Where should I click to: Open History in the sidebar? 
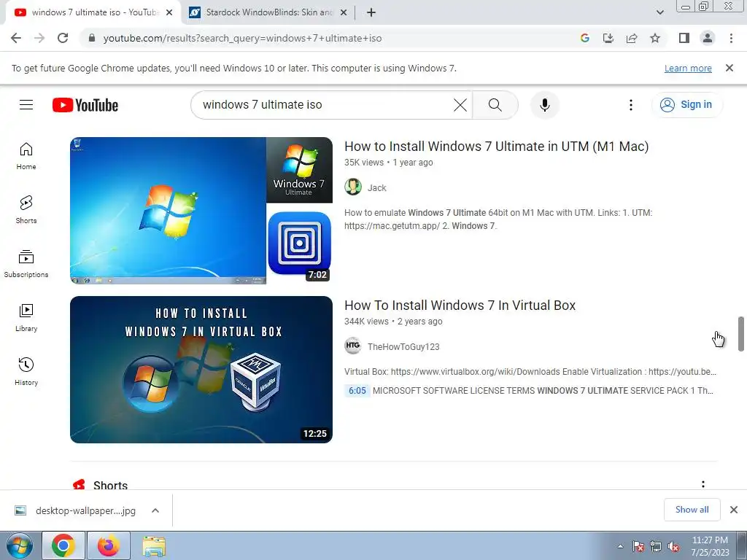[26, 371]
